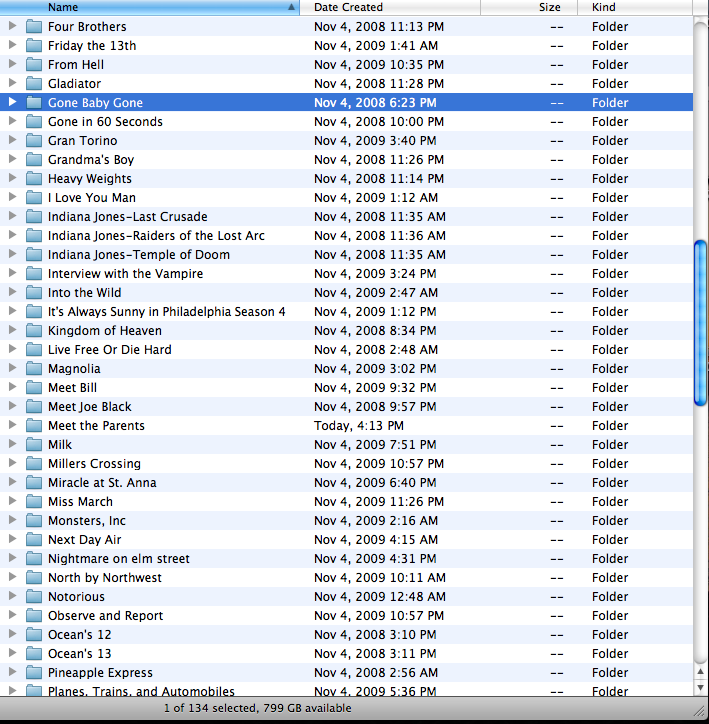Expand the Meet the Parents folder
Image resolution: width=709 pixels, height=724 pixels.
12,425
